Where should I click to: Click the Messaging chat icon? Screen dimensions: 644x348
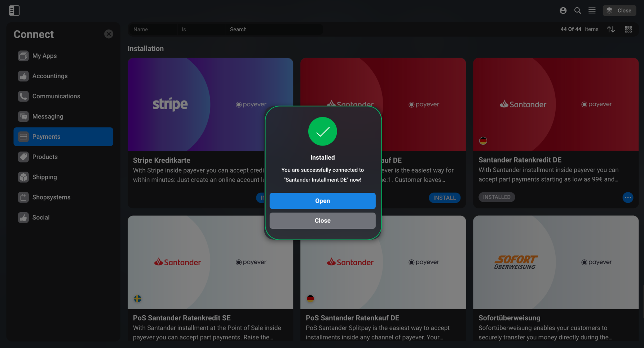click(23, 116)
